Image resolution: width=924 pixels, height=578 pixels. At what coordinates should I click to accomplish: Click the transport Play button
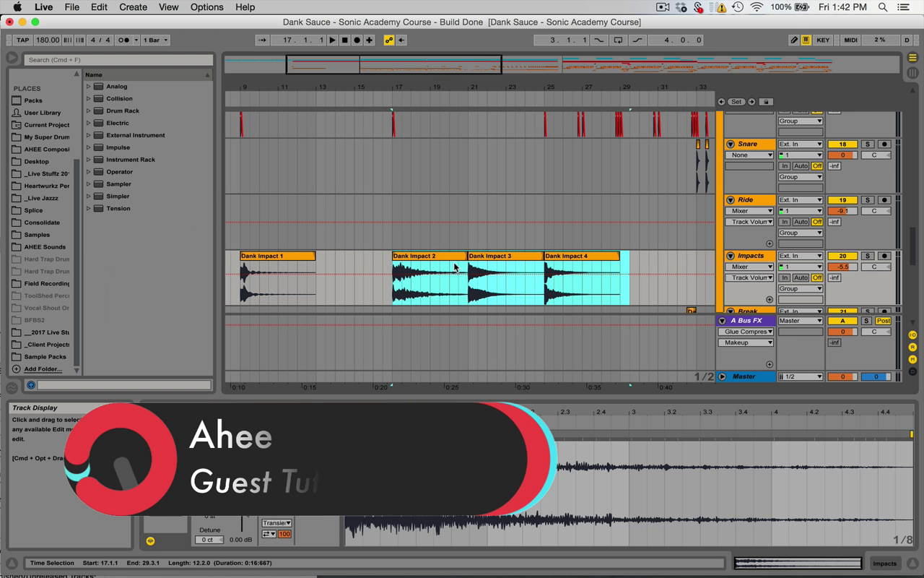click(333, 40)
